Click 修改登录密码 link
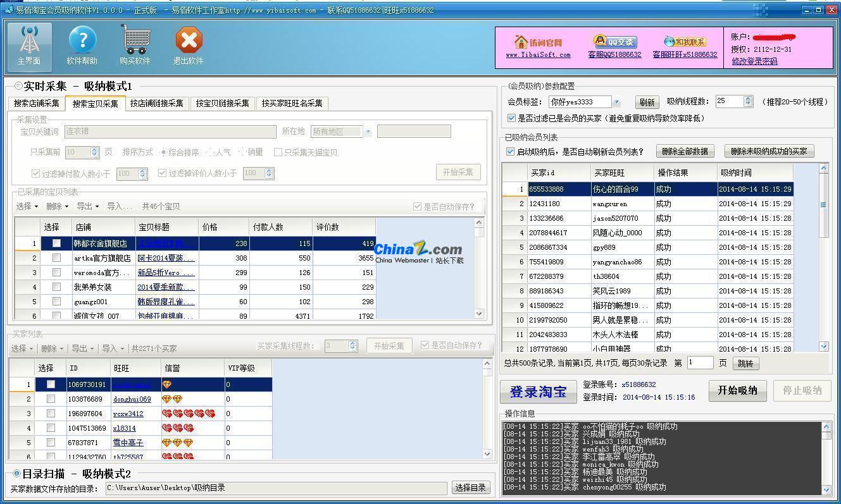841x504 pixels. tap(754, 61)
